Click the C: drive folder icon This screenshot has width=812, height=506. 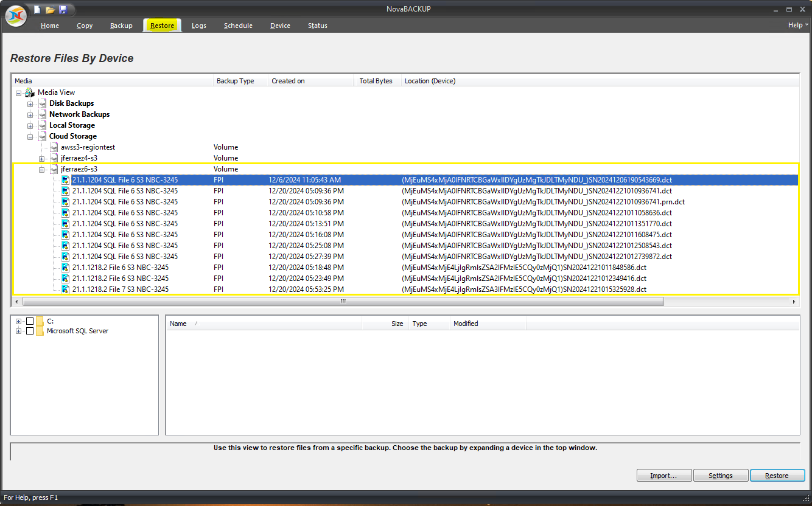(40, 321)
